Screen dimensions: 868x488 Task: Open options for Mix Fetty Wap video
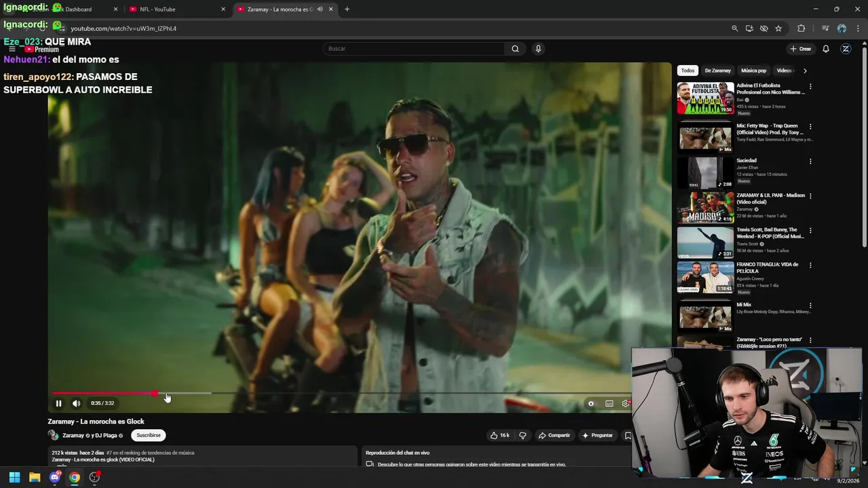click(x=810, y=127)
